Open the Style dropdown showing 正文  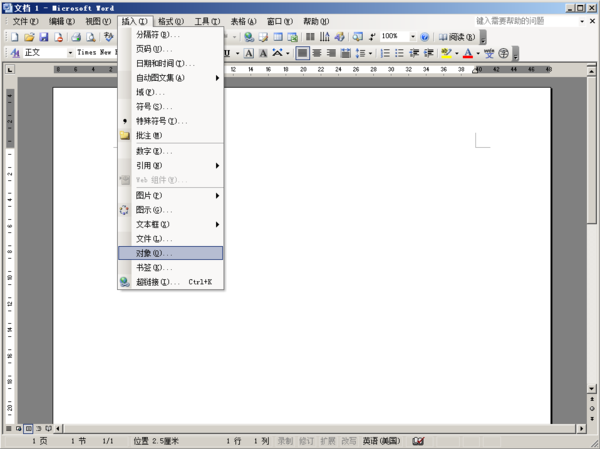tap(70, 53)
